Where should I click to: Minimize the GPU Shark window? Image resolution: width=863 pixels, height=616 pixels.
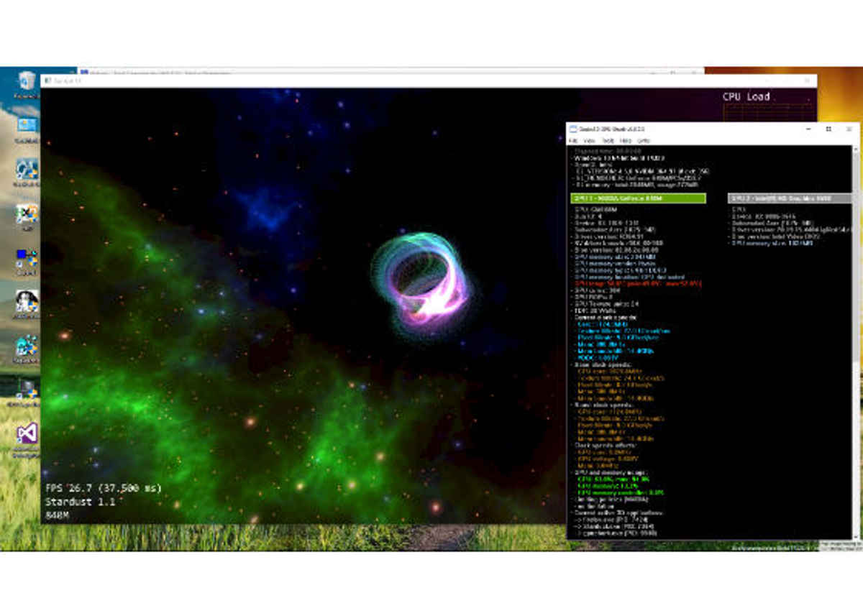810,129
